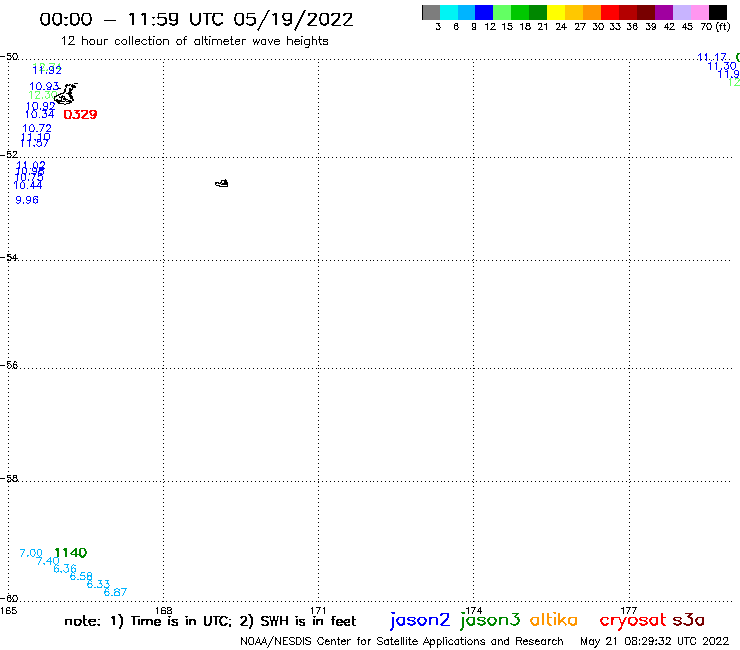740x650 pixels.
Task: Click the NOAA/NESDIS Center credit line
Action: tap(402, 641)
